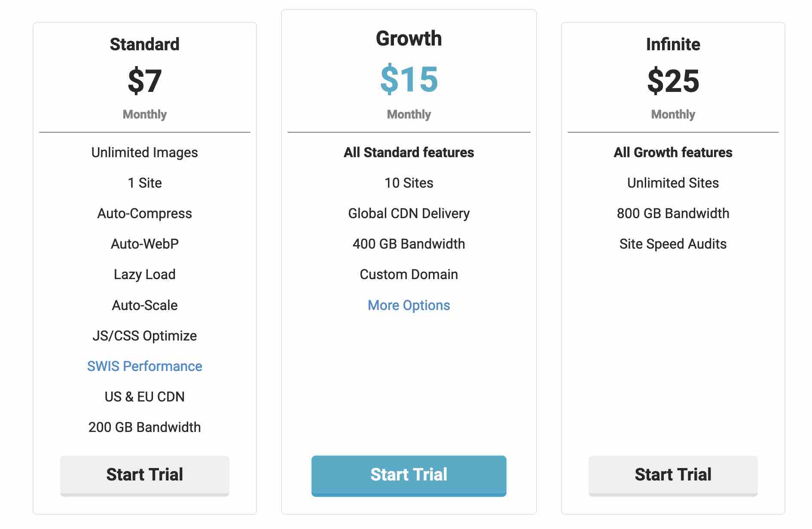Click the Standard plan heading
The width and height of the screenshot is (812, 529).
coord(144,44)
